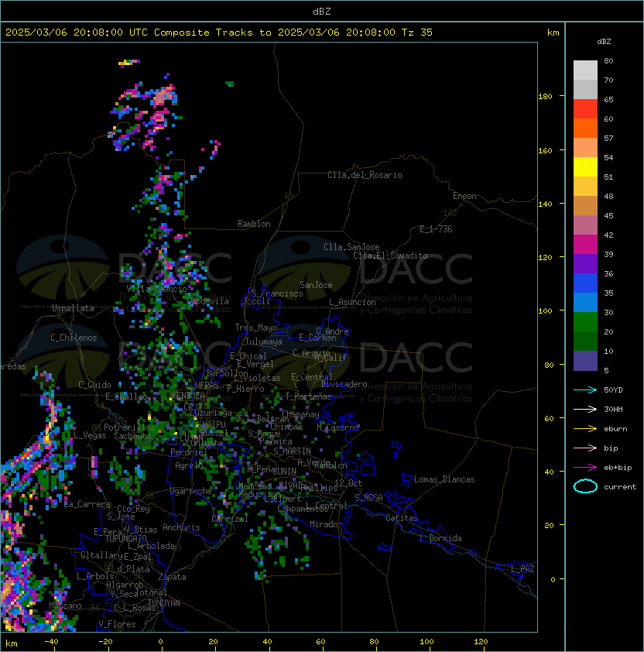Click the E_Carmen map label
Screen dimensions: 644x652
(317, 338)
